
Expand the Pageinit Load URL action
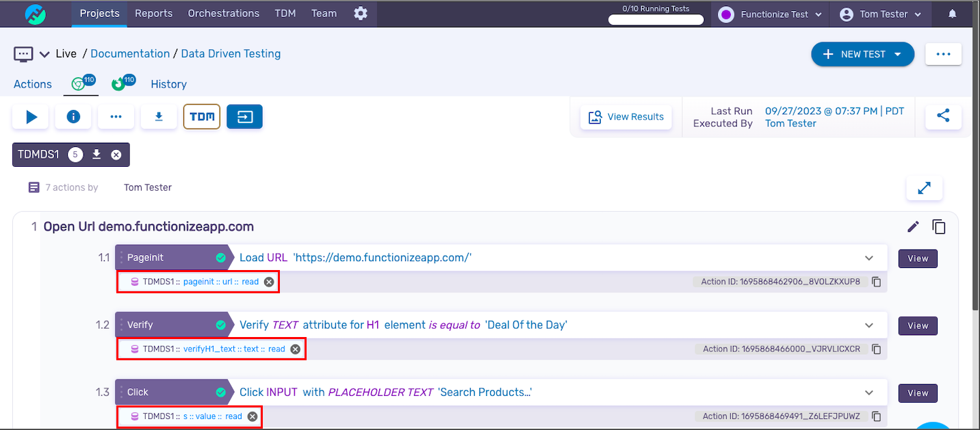pyautogui.click(x=869, y=258)
